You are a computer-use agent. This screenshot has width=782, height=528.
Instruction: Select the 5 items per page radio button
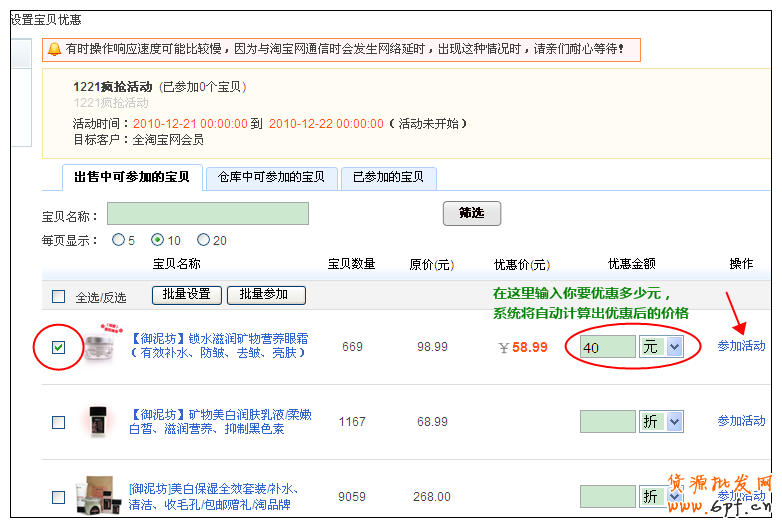[x=119, y=240]
